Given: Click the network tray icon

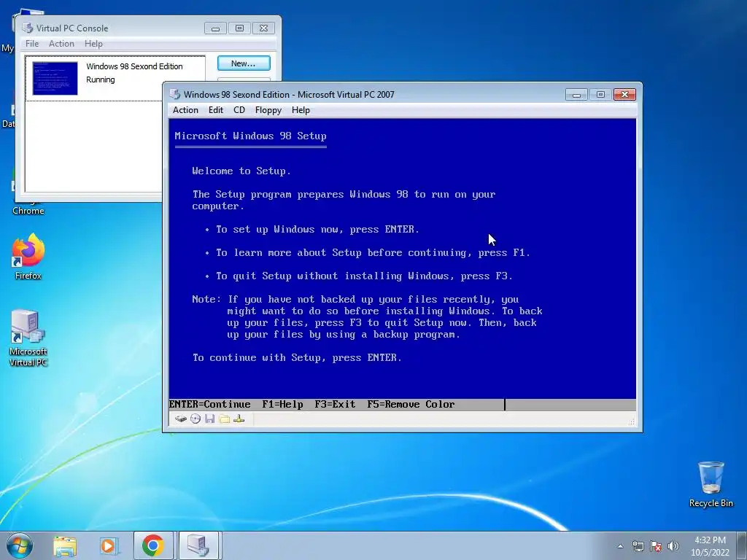Looking at the screenshot, I should click(x=638, y=546).
